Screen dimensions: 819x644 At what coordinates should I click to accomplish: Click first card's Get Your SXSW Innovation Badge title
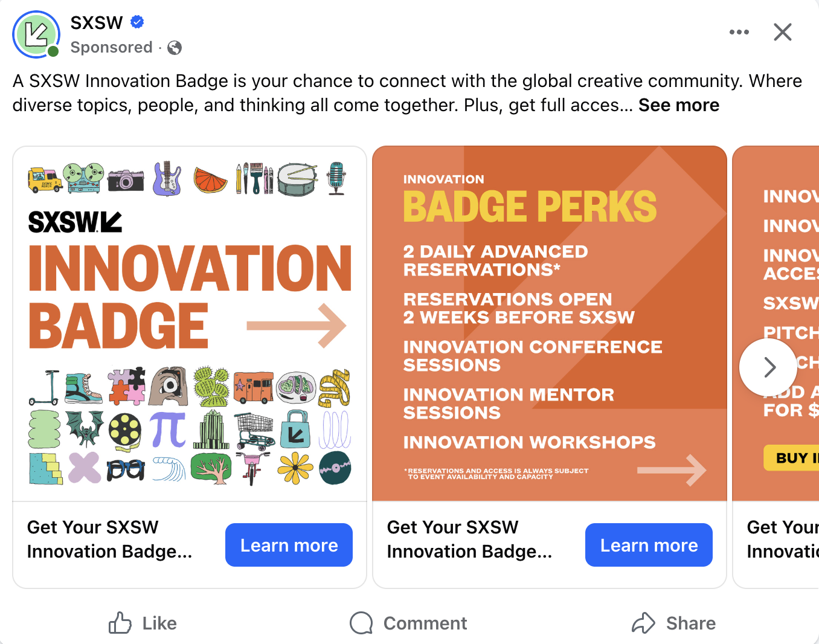109,539
